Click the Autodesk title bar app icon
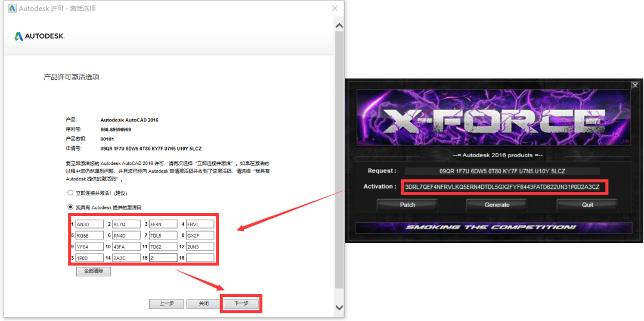Screen dimensions: 644x321 pos(12,8)
